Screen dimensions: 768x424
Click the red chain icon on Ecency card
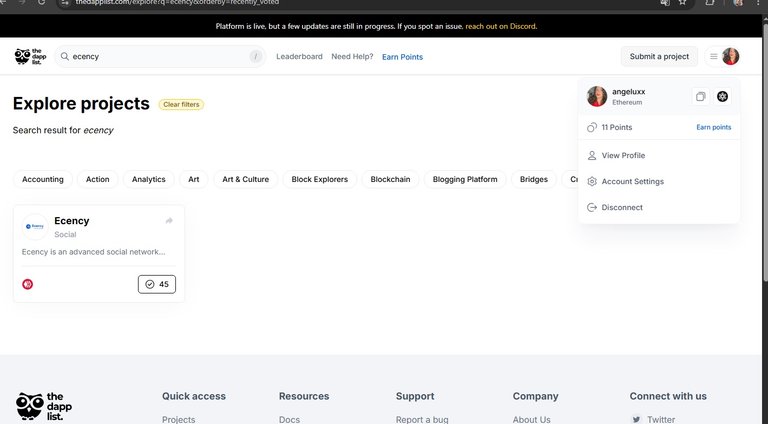point(27,284)
